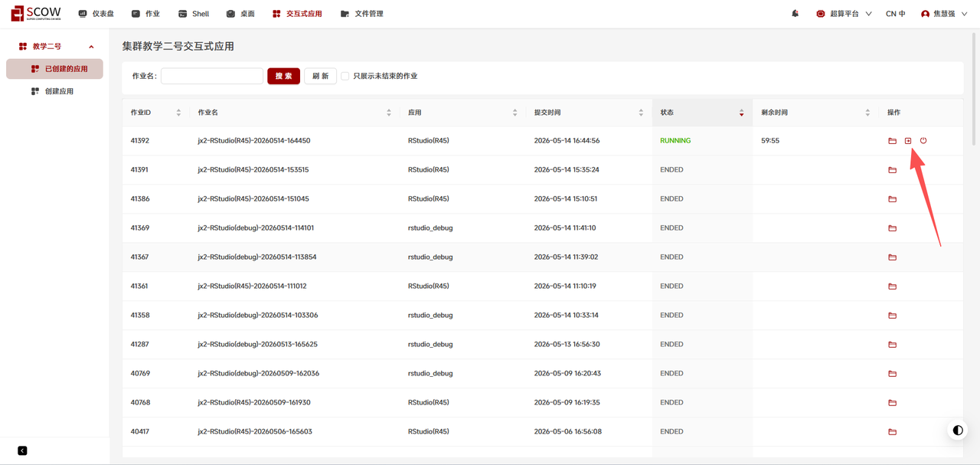Image resolution: width=980 pixels, height=465 pixels.
Task: Click job name jx2-RStudio(R45)-20260506-165603
Action: tap(255, 432)
